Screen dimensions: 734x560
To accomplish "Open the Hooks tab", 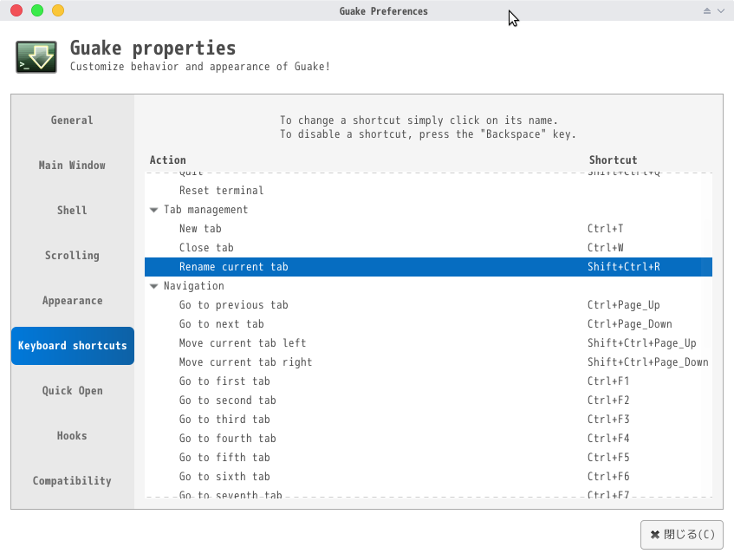I will point(72,435).
